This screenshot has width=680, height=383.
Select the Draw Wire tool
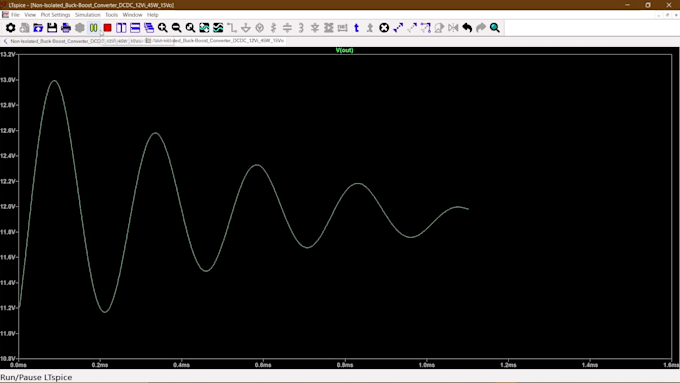click(x=232, y=28)
